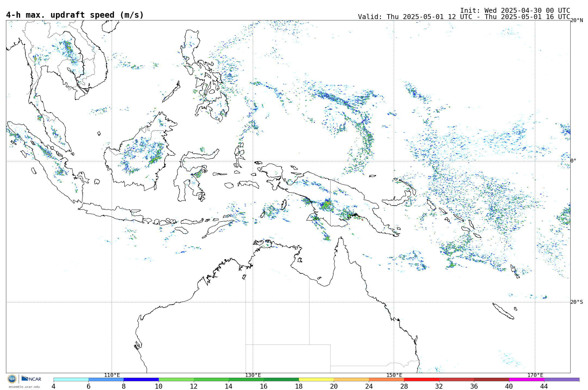588x390 pixels.
Task: Select the dark blue 8–10 m/s colorbar swatch
Action: [141, 379]
